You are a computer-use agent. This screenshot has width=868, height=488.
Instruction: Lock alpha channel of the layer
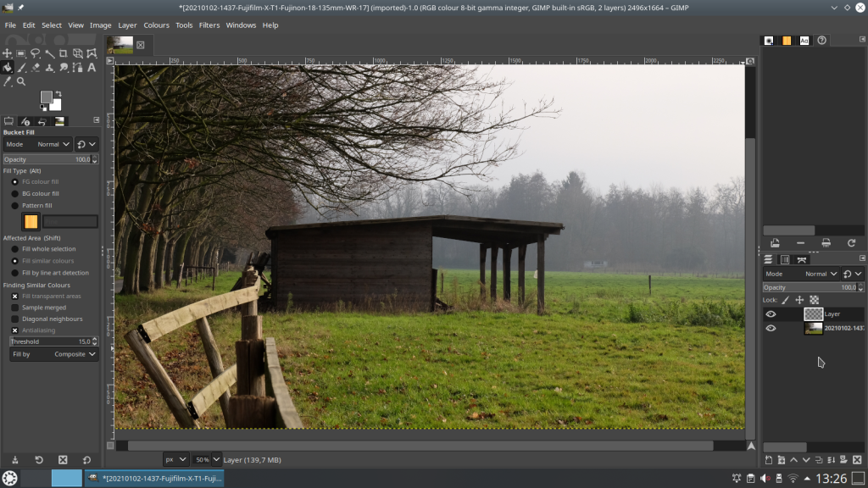814,300
